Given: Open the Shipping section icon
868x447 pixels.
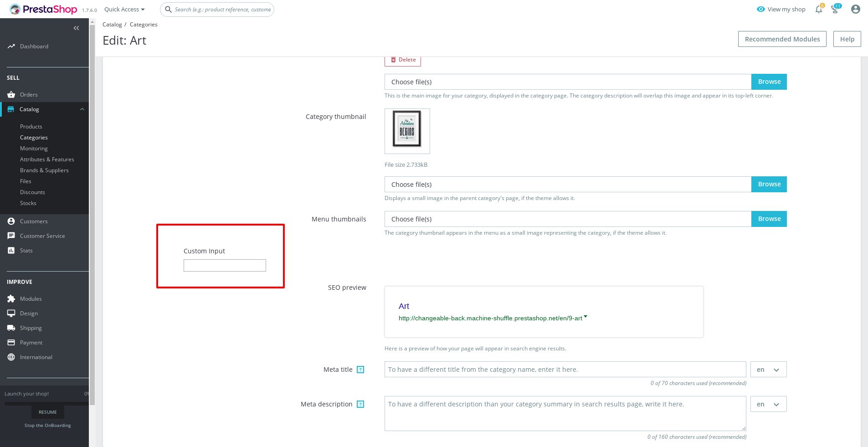Looking at the screenshot, I should pos(11,328).
